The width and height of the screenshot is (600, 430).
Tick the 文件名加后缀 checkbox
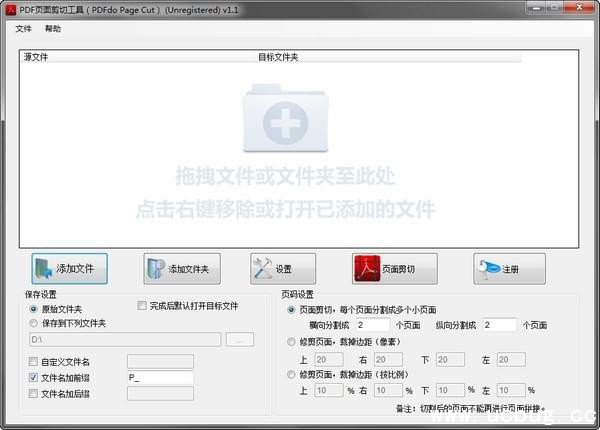pyautogui.click(x=34, y=394)
